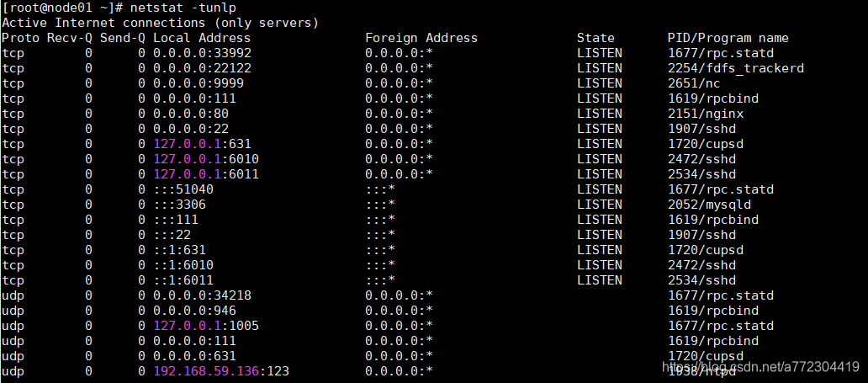Click 1619/rpcbind in the :::111 row

coord(713,220)
